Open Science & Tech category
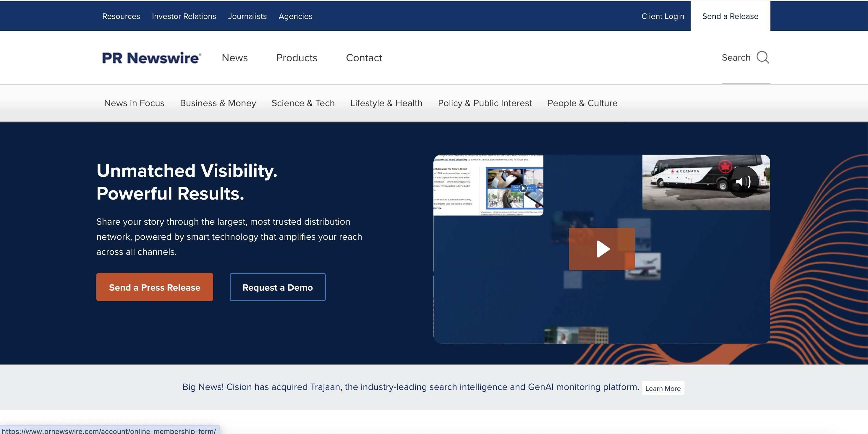The image size is (868, 434). coord(303,103)
